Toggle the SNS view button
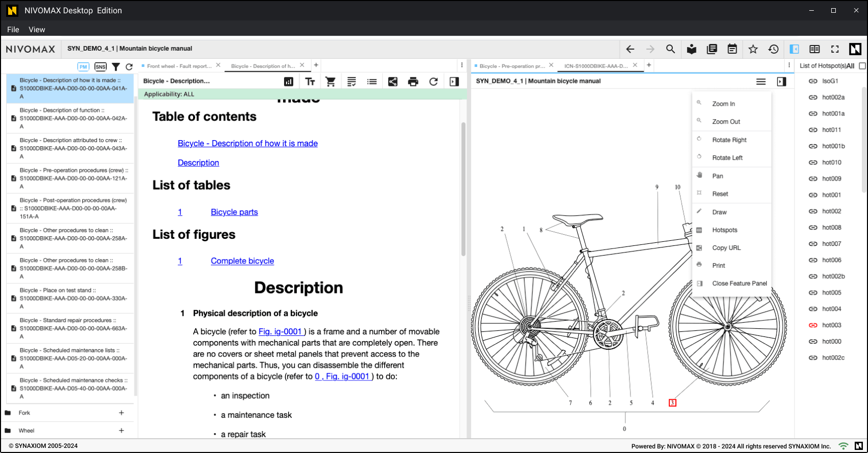The image size is (868, 453). [x=101, y=66]
